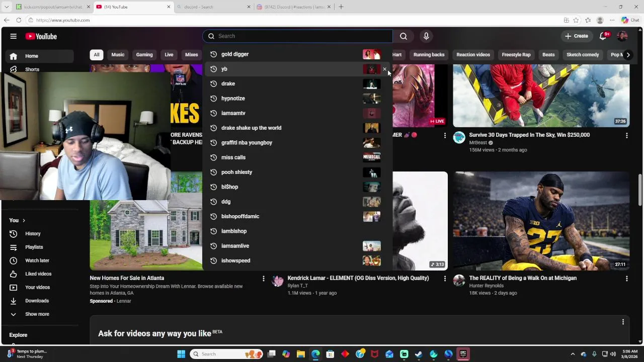Select the Mixes filter chip

click(192, 55)
